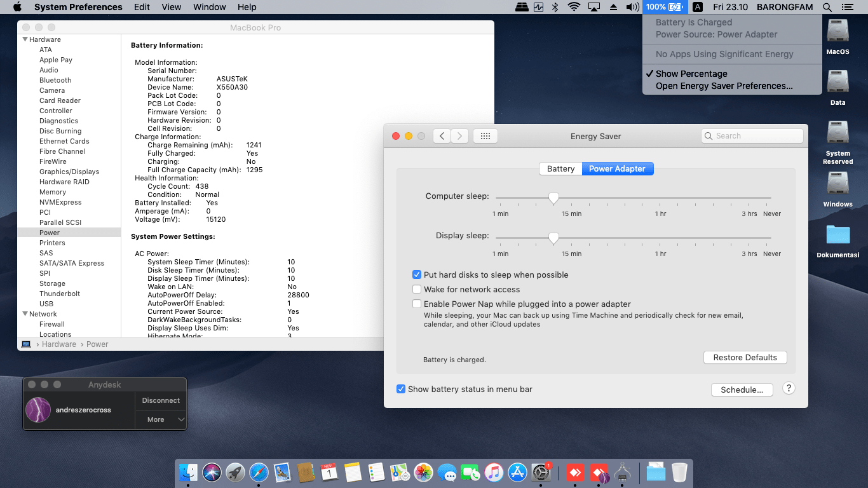Image resolution: width=868 pixels, height=488 pixels.
Task: Select USB in the Hardware sidebar
Action: point(46,304)
